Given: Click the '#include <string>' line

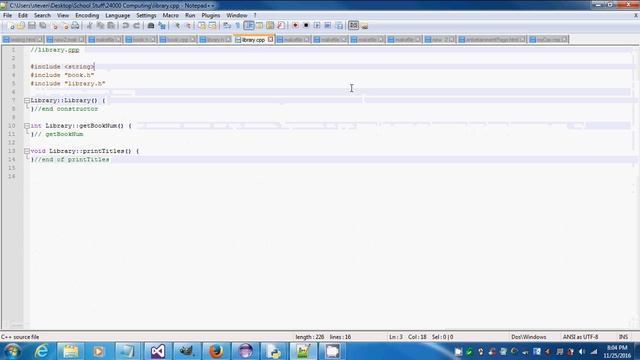Looking at the screenshot, I should 62,67.
